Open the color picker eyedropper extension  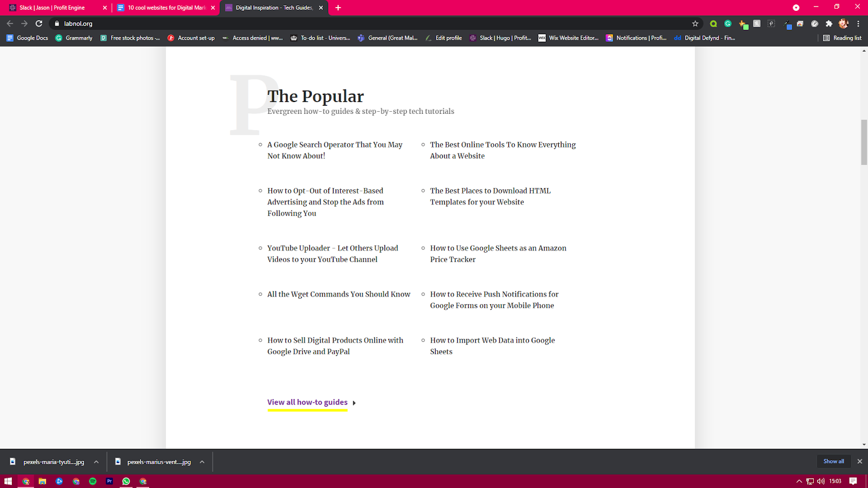(787, 24)
